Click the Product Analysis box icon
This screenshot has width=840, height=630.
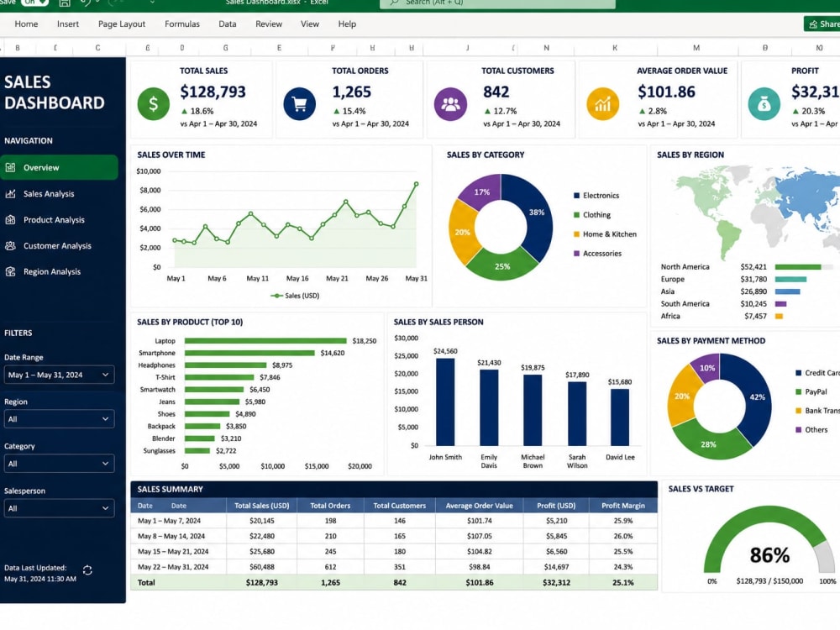click(x=10, y=219)
